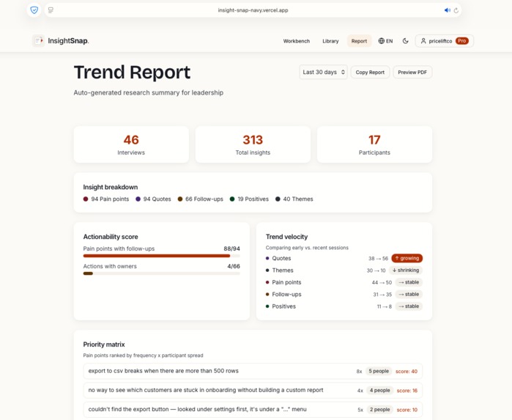Click the growing badge for Quotes
Image resolution: width=512 pixels, height=420 pixels.
pos(407,258)
